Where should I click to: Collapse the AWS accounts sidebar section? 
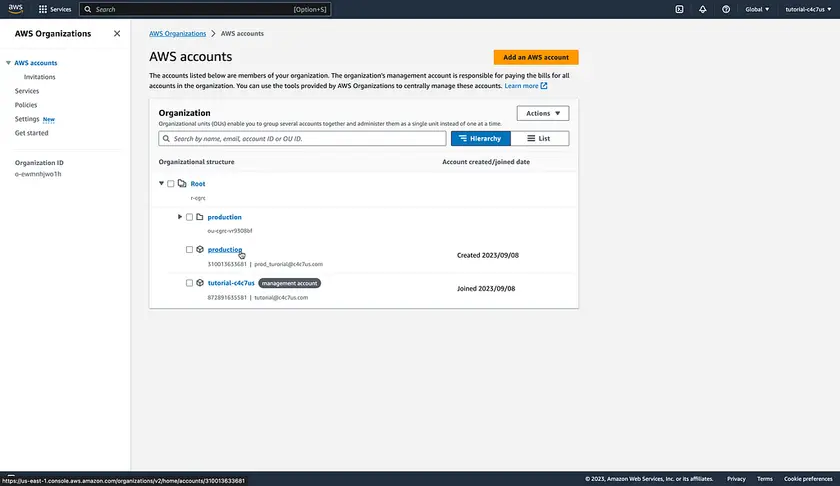pyautogui.click(x=8, y=63)
